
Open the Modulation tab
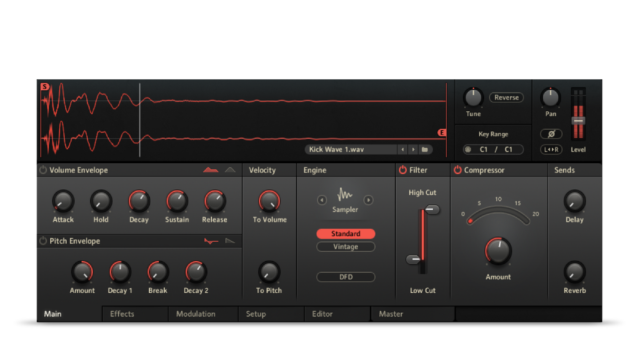204,314
